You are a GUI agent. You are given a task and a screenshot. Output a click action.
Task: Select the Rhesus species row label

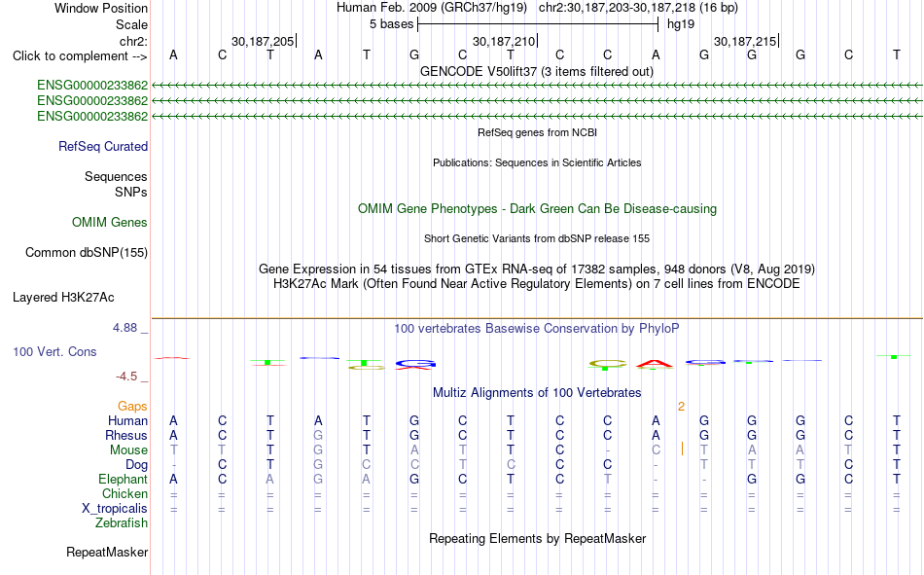[x=126, y=435]
